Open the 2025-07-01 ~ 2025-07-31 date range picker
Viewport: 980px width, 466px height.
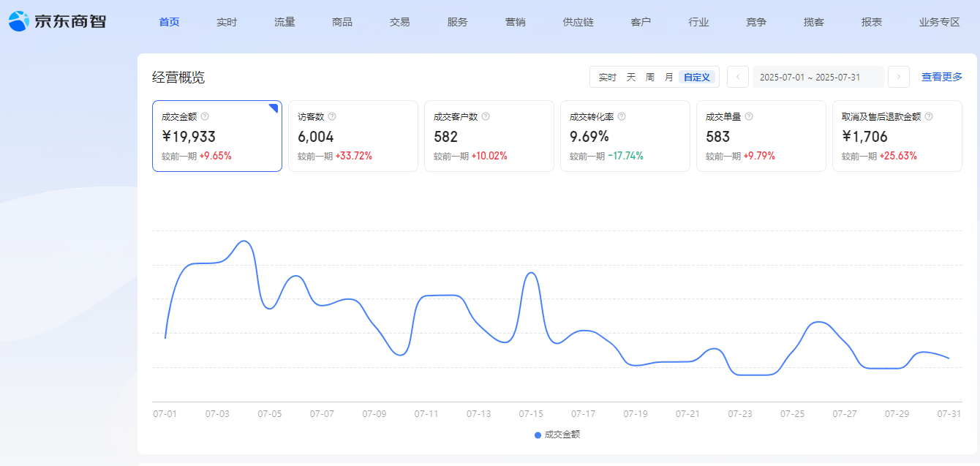point(818,77)
